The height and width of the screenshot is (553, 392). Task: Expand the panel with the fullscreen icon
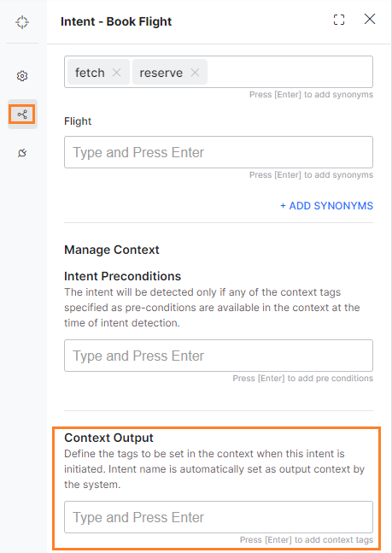[x=339, y=20]
